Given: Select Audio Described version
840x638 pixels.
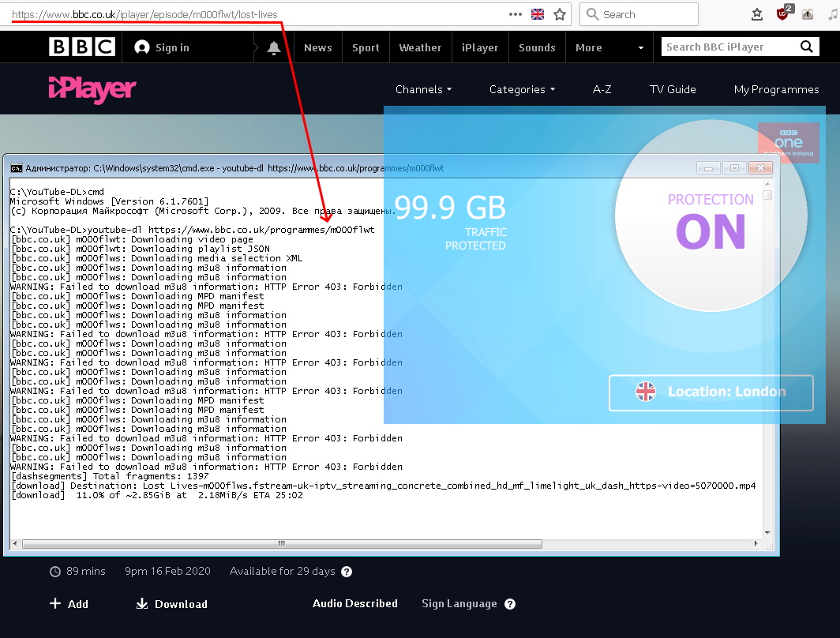Looking at the screenshot, I should click(355, 603).
